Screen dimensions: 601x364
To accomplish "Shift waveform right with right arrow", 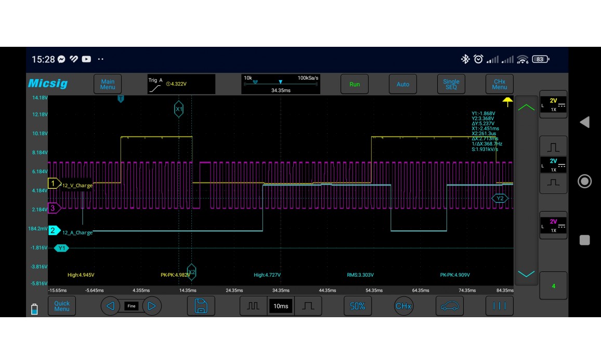I will (151, 306).
